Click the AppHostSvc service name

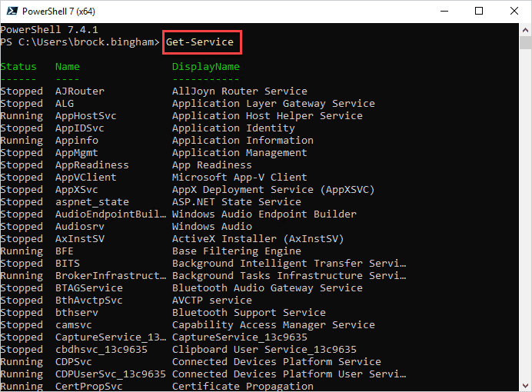click(86, 115)
